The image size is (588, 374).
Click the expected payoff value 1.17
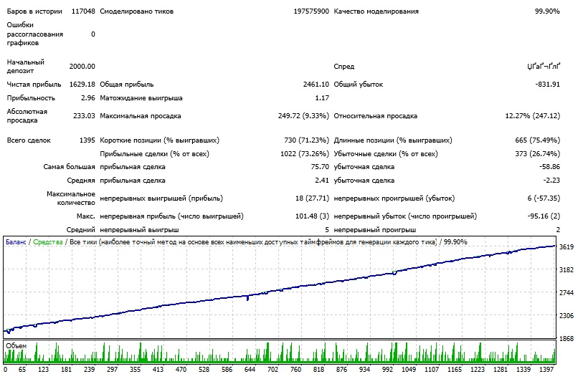pyautogui.click(x=322, y=98)
